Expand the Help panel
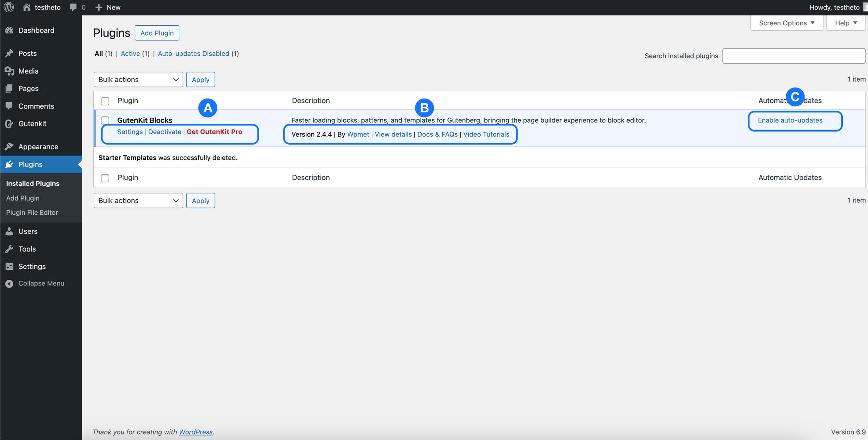 846,23
